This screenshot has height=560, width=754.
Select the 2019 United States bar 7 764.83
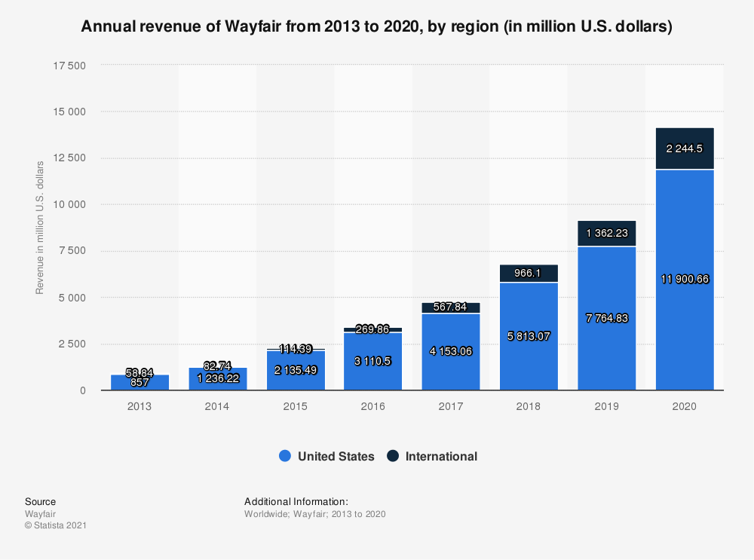tap(607, 318)
